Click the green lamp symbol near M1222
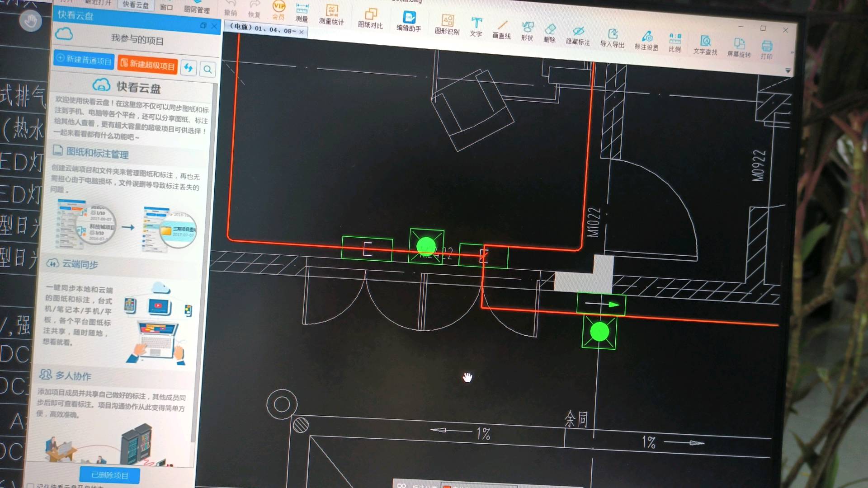Viewport: 868px width, 488px height. [x=426, y=246]
